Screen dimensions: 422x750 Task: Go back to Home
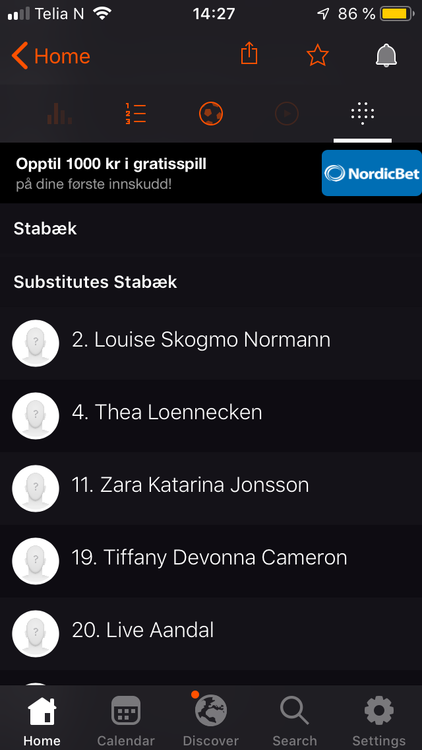click(x=51, y=56)
